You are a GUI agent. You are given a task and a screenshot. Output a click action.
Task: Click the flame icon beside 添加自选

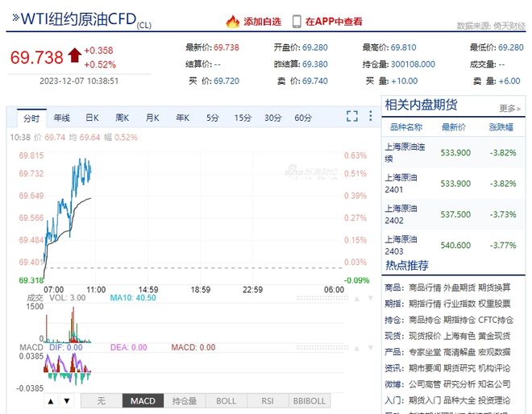pos(233,22)
